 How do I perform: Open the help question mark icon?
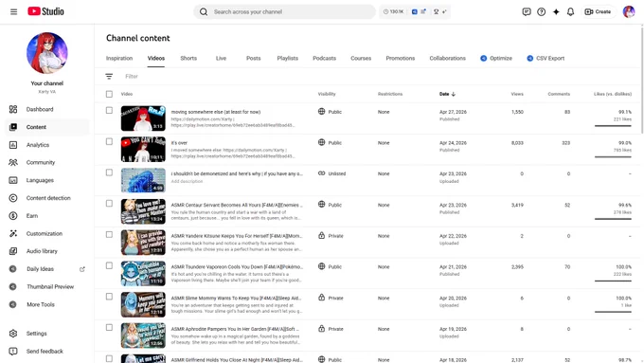click(x=541, y=12)
